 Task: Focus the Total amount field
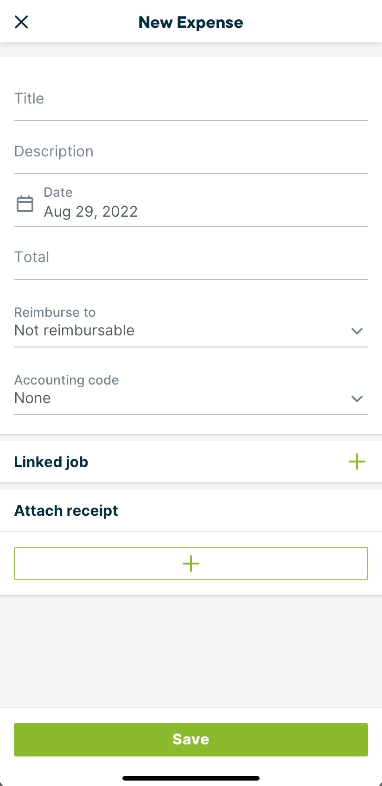click(190, 257)
